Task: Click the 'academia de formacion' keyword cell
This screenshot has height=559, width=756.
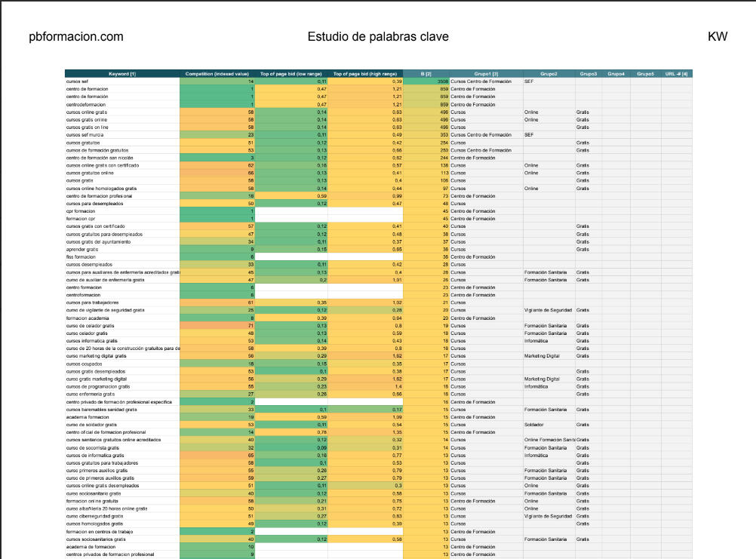Action: (x=90, y=547)
